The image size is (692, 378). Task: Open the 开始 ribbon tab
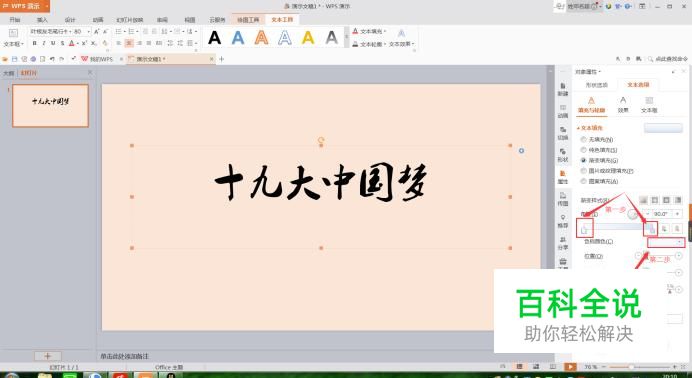click(x=15, y=20)
